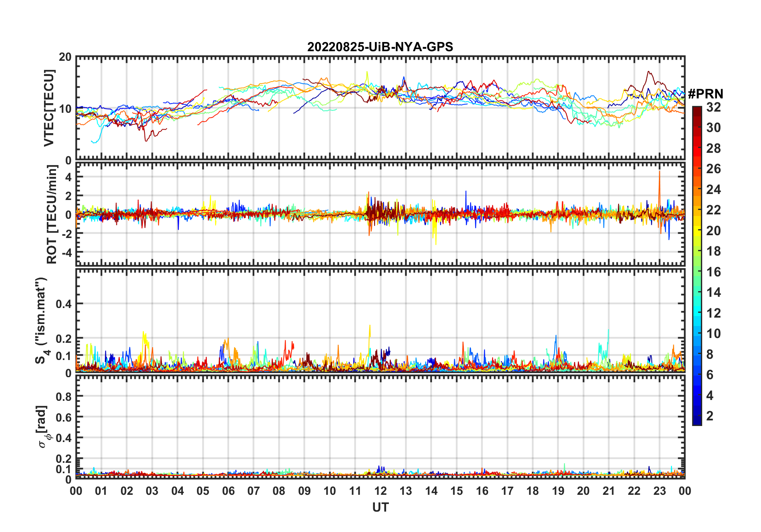The width and height of the screenshot is (761, 532).
Task: Click x-axis hour label 07
Action: (x=254, y=491)
